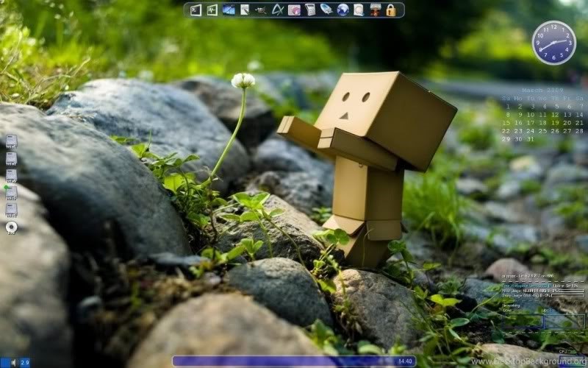Launch the system monitor icon beside the terminal
The image size is (588, 368).
[x=212, y=10]
